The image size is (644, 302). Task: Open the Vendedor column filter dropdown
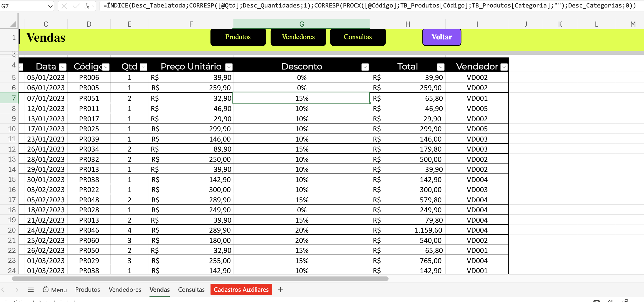pos(504,67)
